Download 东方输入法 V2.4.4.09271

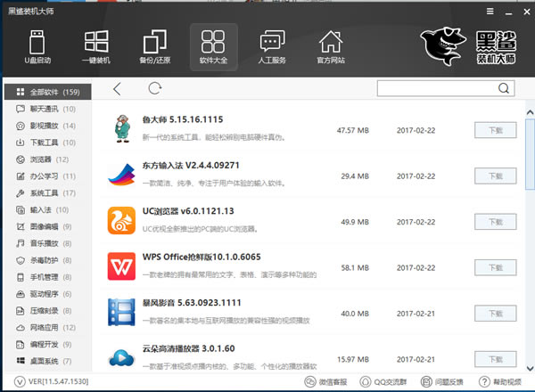[x=496, y=176]
